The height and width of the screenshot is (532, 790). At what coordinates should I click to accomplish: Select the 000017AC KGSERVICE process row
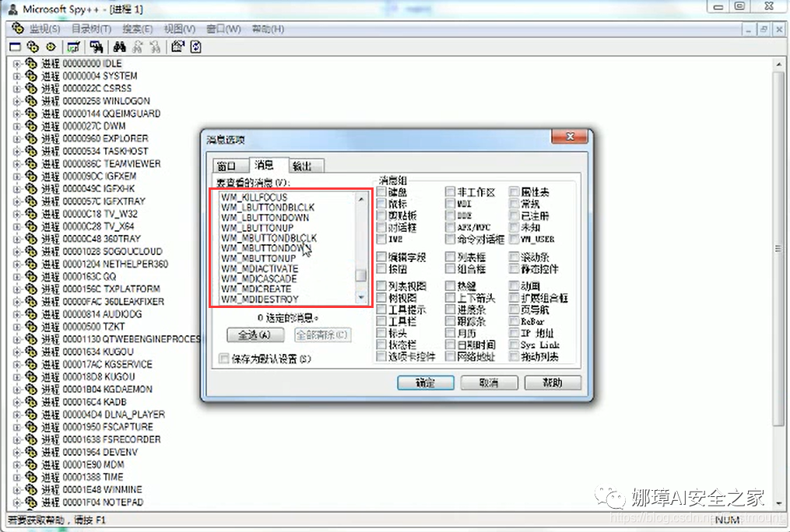[97, 365]
